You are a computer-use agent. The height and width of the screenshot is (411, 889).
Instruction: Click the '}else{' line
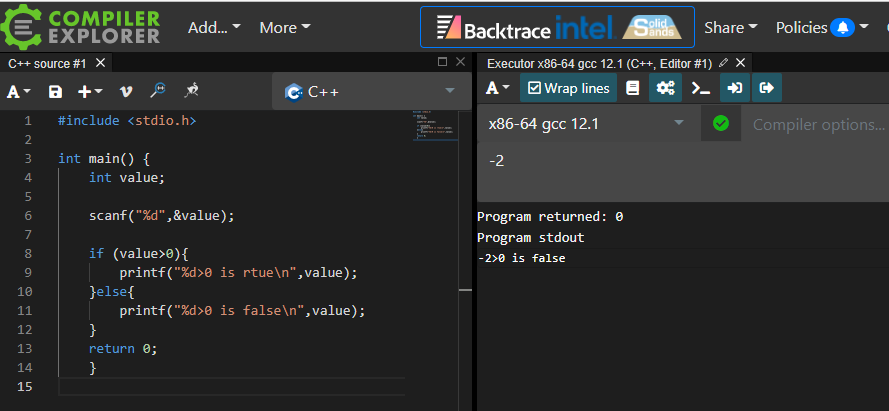111,291
